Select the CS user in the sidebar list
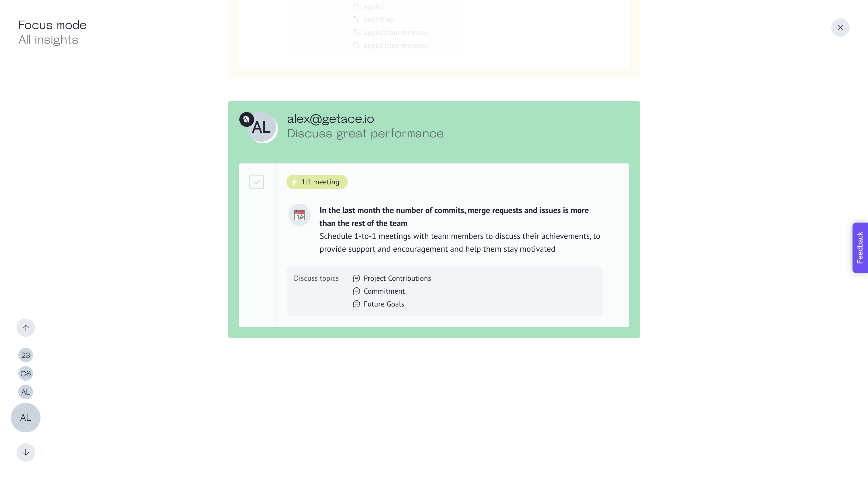 pos(25,373)
